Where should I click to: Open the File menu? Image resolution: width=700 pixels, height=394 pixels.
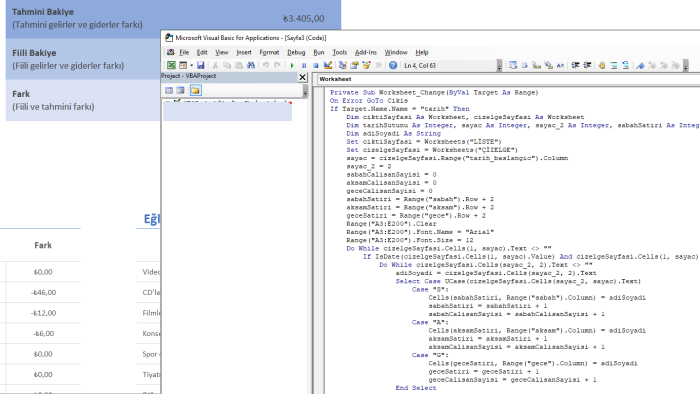pos(184,52)
